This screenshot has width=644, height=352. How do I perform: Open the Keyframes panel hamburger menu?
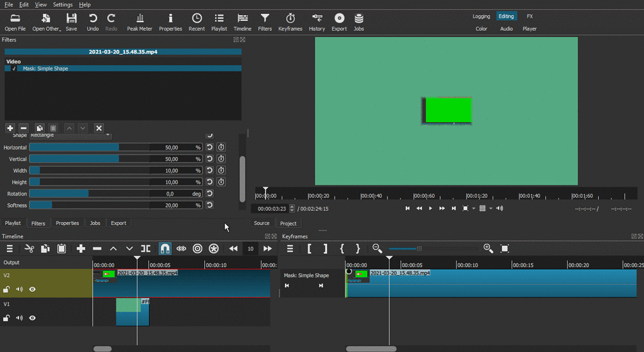tap(290, 249)
